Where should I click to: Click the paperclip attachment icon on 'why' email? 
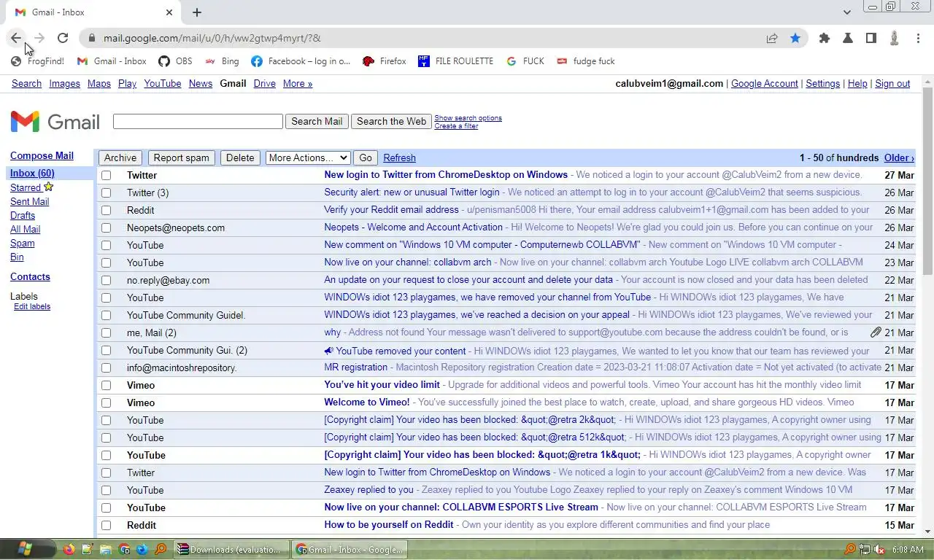876,332
